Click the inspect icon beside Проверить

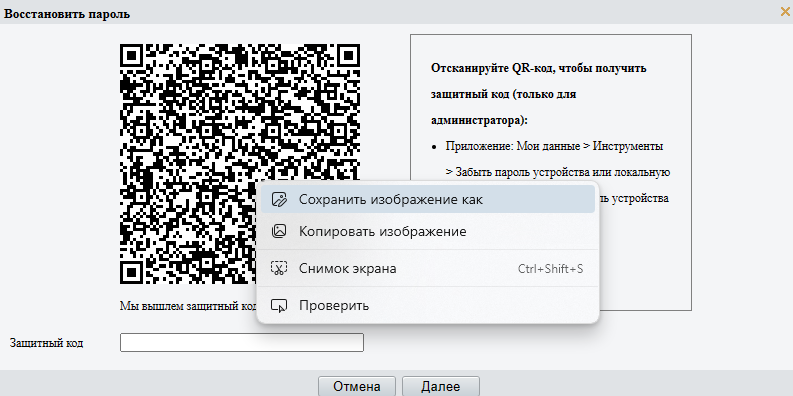coord(279,305)
